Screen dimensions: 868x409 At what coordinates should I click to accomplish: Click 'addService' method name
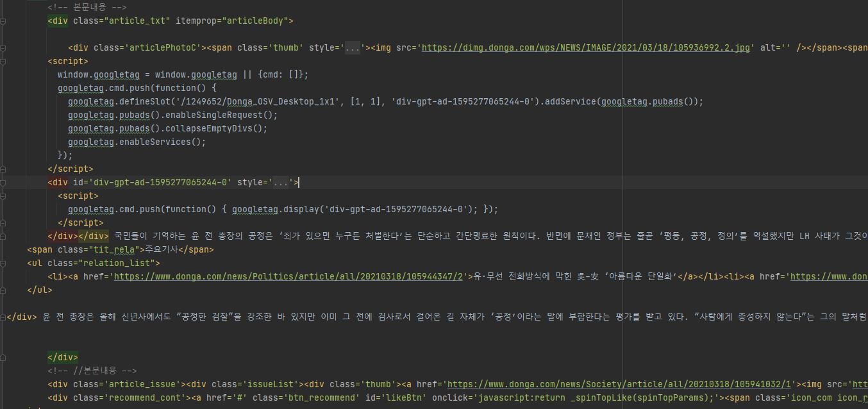(571, 102)
